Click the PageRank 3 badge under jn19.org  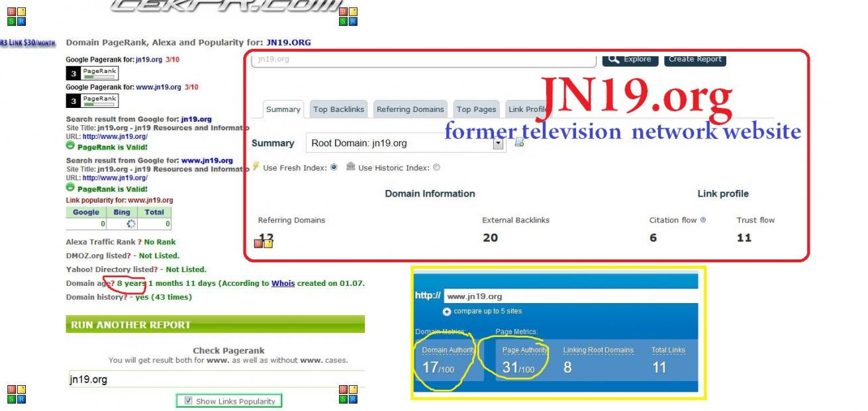click(x=92, y=73)
